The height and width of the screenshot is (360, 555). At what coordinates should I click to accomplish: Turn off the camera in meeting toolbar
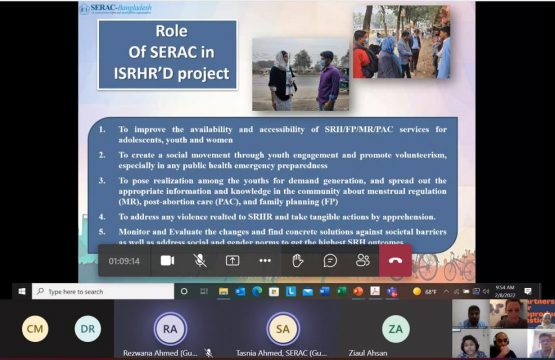[167, 261]
